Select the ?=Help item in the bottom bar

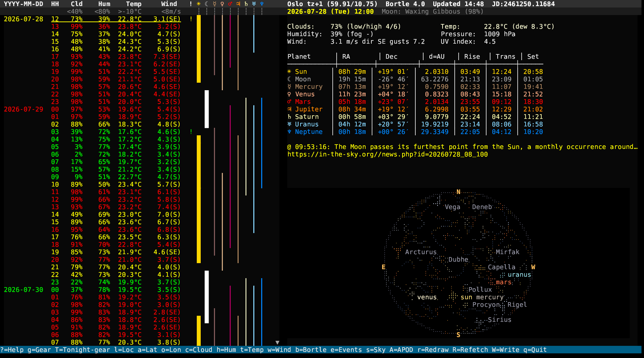click(x=12, y=350)
